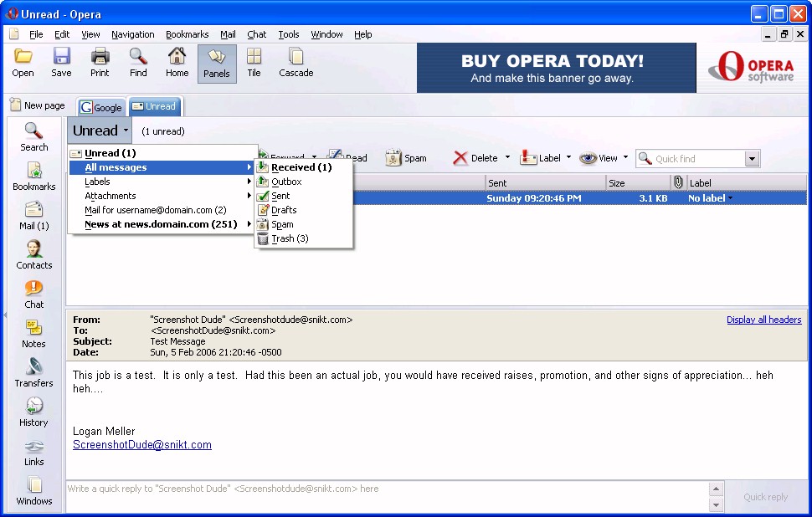Click the Save floppy disk icon
Viewport: 812px width, 517px height.
[x=61, y=57]
